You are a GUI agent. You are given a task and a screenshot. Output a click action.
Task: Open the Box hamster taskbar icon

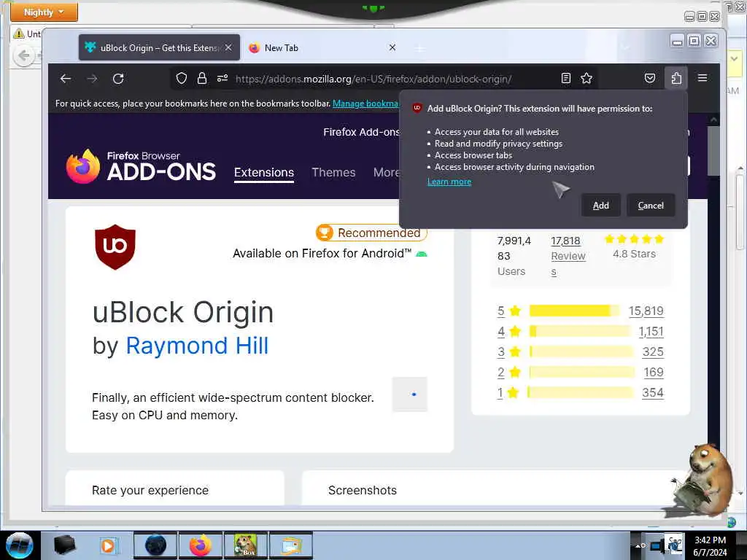(246, 545)
